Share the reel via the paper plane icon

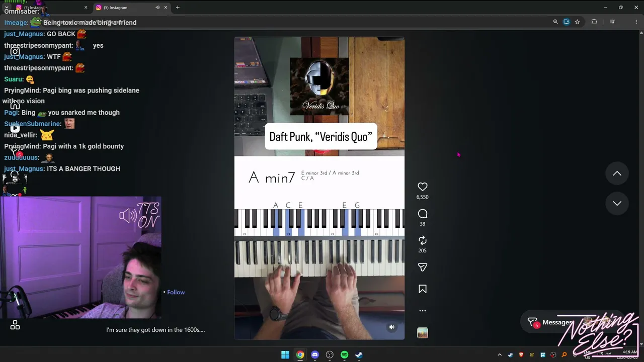point(423,267)
